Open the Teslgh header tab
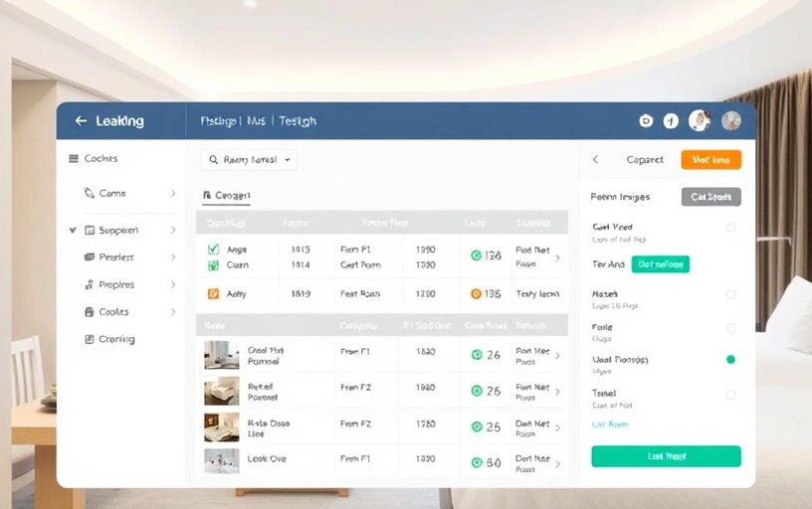 coord(298,121)
